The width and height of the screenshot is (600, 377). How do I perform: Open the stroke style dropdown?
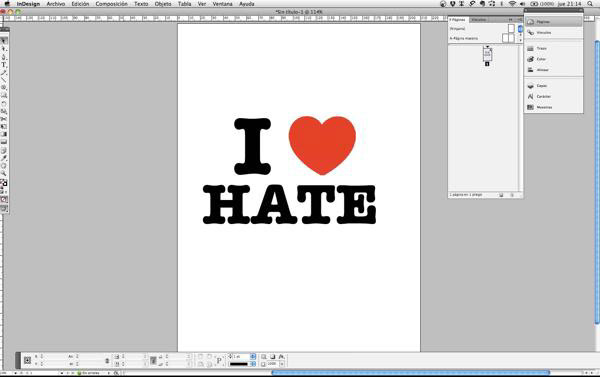point(253,364)
